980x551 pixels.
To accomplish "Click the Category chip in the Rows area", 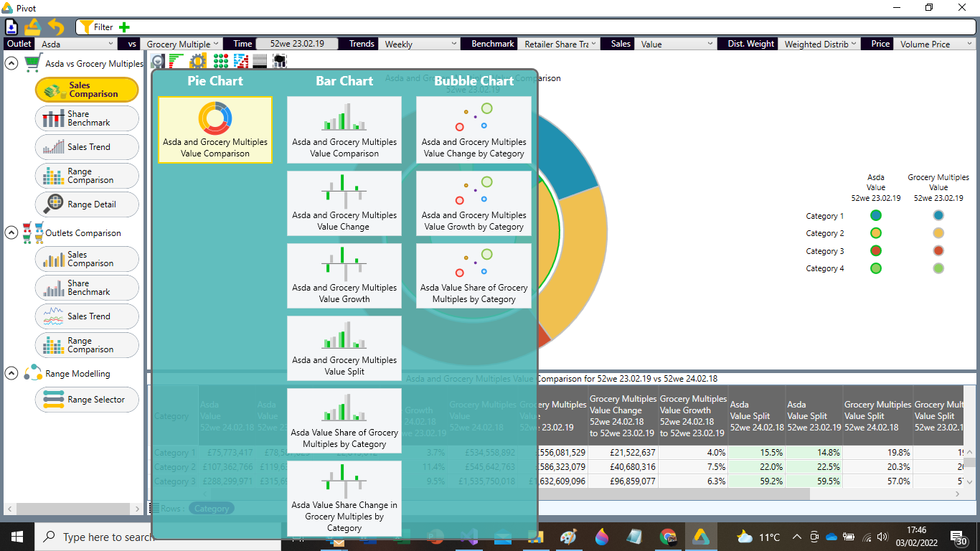I will pyautogui.click(x=212, y=509).
